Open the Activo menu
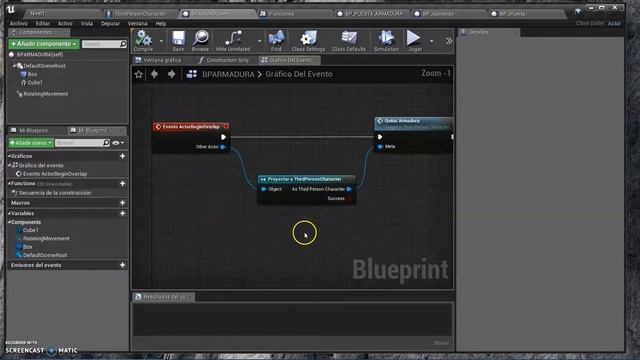 pos(65,24)
